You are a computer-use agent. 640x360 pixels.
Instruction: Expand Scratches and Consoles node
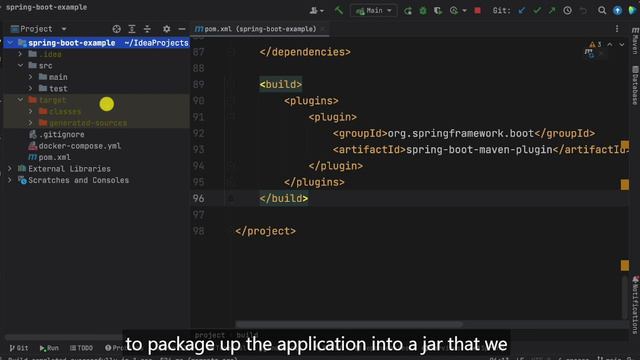tap(10, 180)
